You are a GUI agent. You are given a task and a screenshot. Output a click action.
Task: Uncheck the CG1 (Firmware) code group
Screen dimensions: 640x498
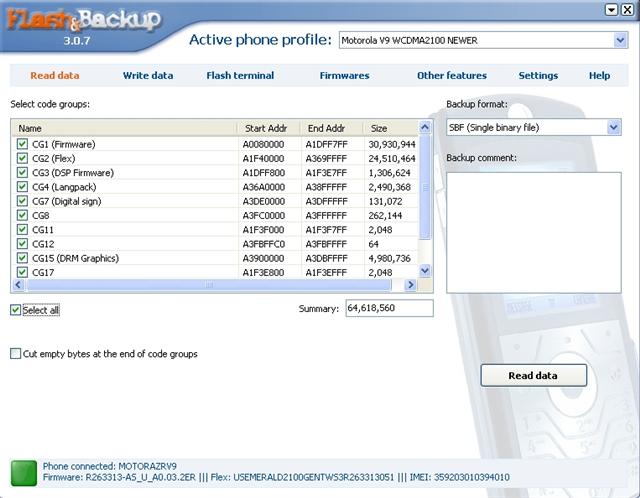click(22, 144)
